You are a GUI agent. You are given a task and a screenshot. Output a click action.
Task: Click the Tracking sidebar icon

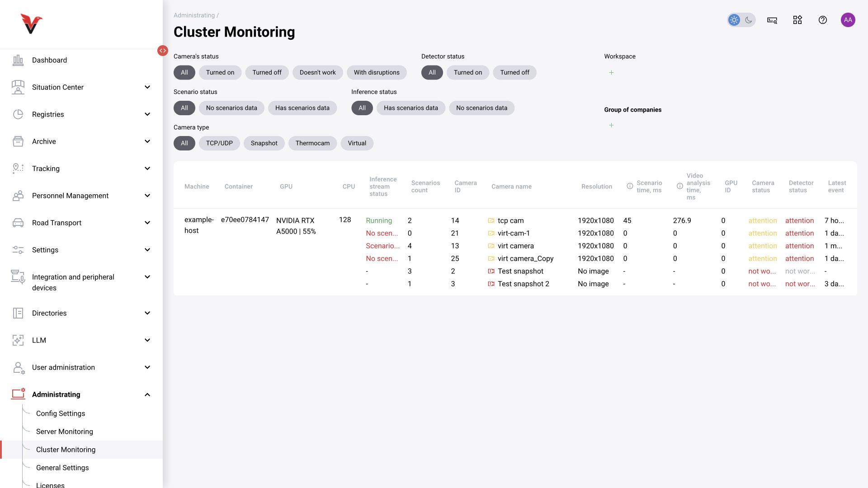click(18, 169)
